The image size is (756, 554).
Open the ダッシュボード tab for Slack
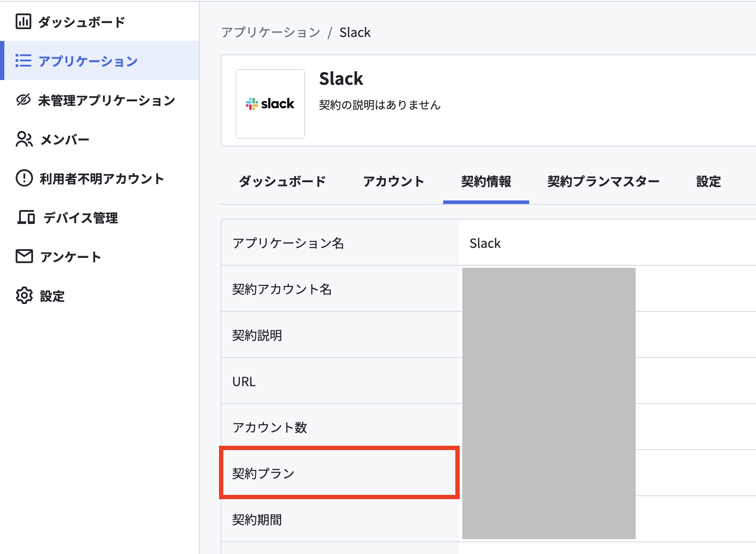[x=282, y=181]
